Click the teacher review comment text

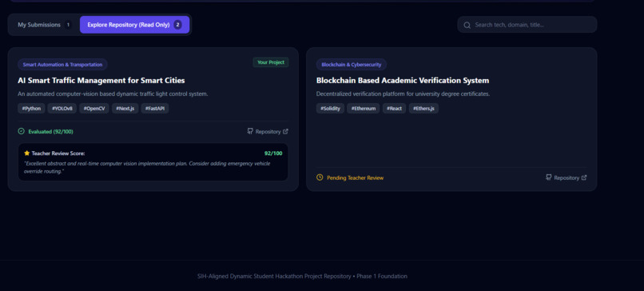tap(147, 167)
